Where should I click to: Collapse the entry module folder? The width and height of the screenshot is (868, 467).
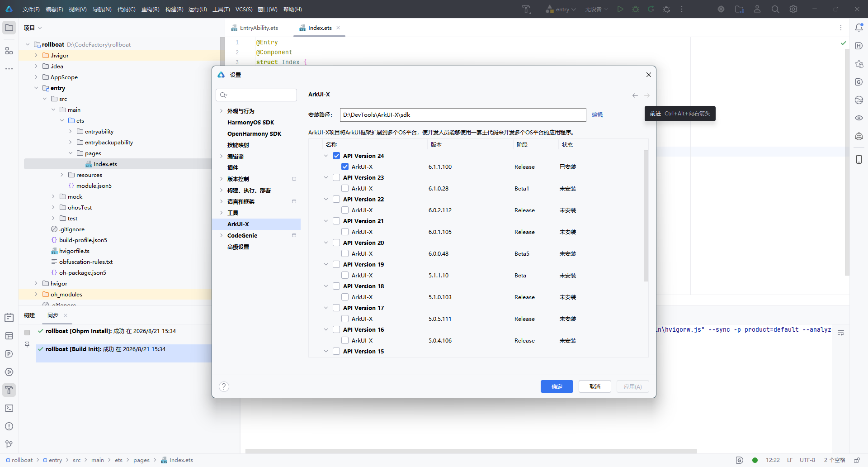(36, 88)
